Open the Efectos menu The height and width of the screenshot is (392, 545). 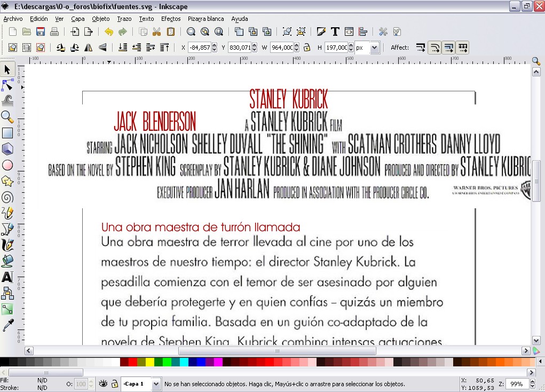[171, 19]
